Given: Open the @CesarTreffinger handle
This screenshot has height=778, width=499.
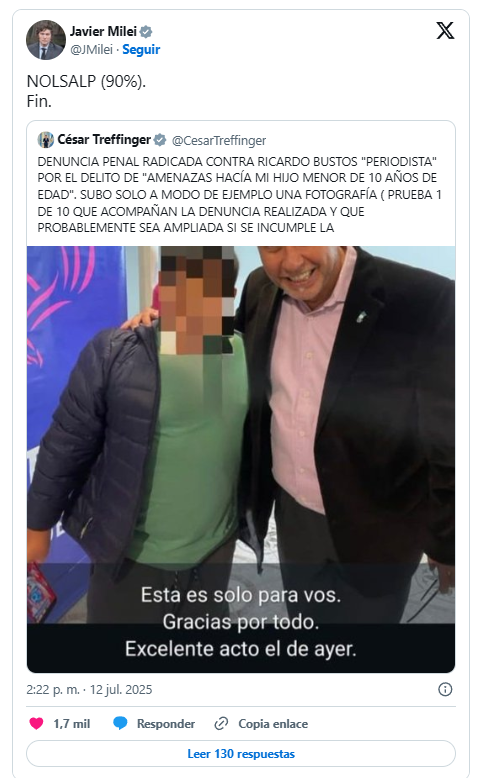Looking at the screenshot, I should point(219,141).
